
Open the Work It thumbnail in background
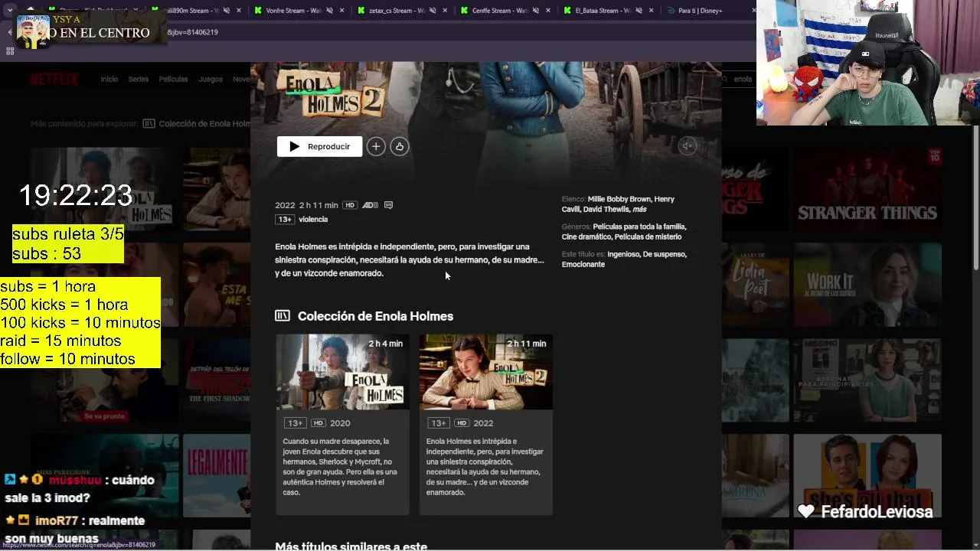pos(867,285)
